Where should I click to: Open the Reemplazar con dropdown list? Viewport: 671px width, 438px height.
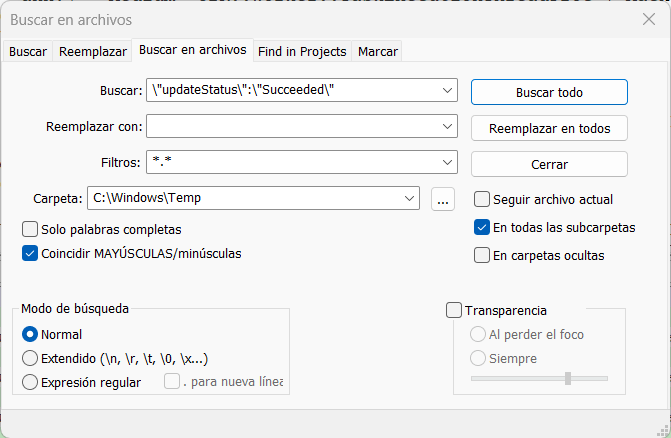(x=446, y=127)
